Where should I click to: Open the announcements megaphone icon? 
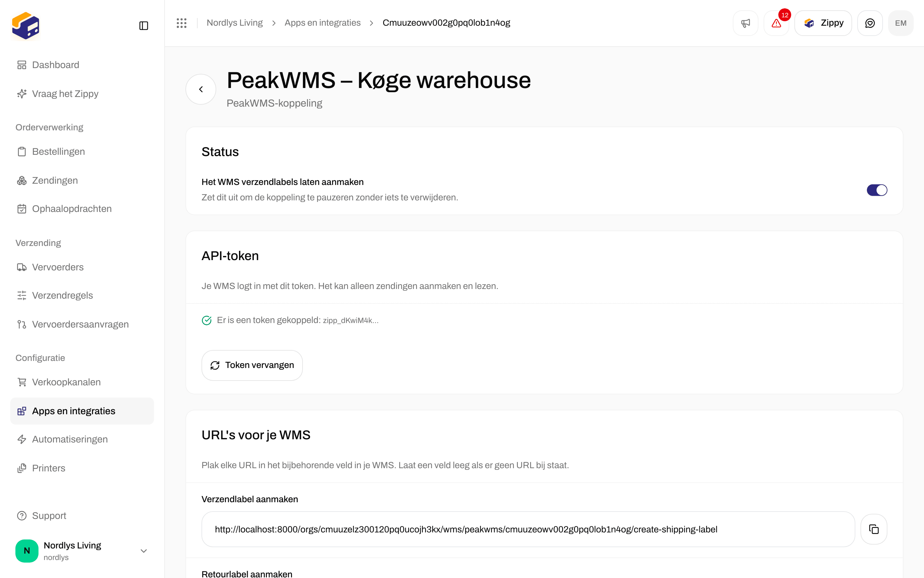[x=745, y=23]
